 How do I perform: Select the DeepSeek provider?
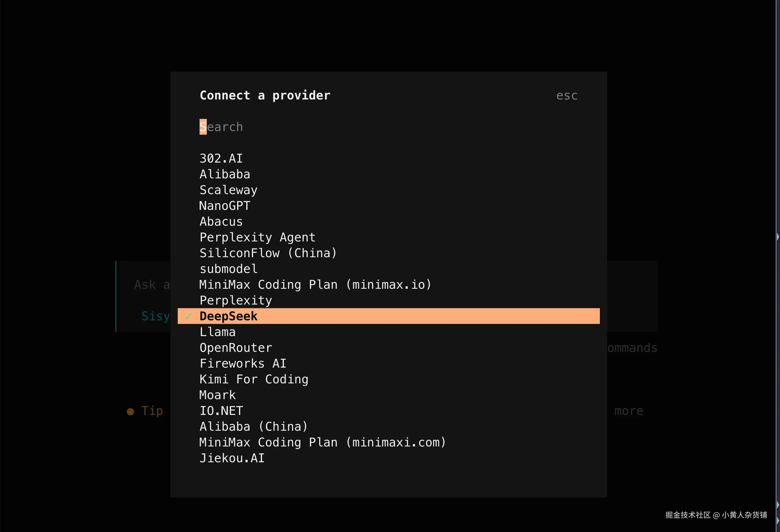coord(228,316)
